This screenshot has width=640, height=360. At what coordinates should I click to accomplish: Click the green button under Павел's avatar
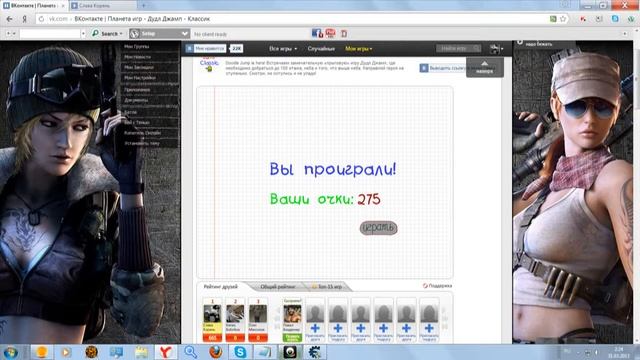[x=292, y=338]
